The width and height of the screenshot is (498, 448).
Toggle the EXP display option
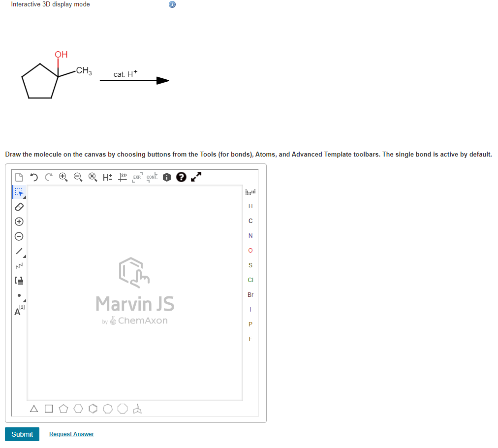pyautogui.click(x=136, y=178)
